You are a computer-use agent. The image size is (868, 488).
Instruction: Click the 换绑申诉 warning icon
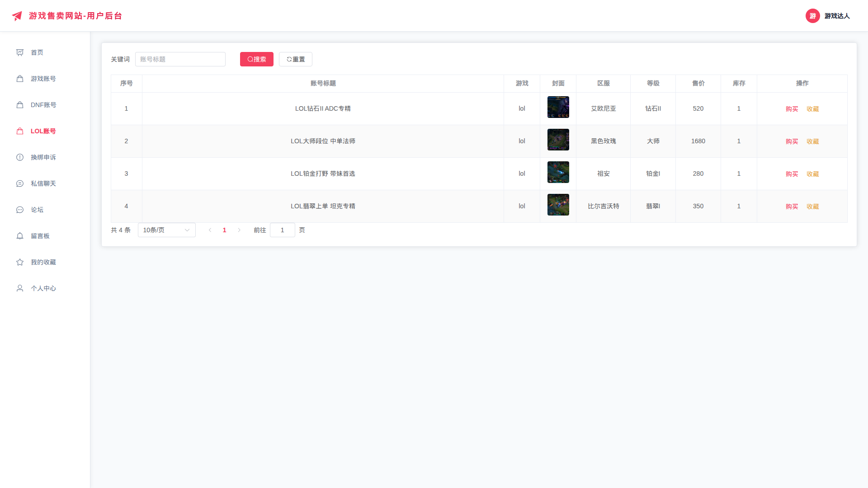pyautogui.click(x=20, y=157)
